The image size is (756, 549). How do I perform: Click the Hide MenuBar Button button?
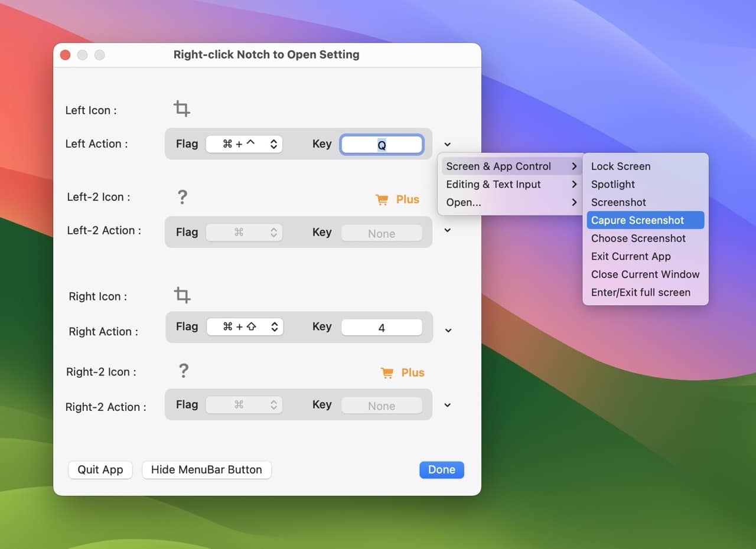207,470
